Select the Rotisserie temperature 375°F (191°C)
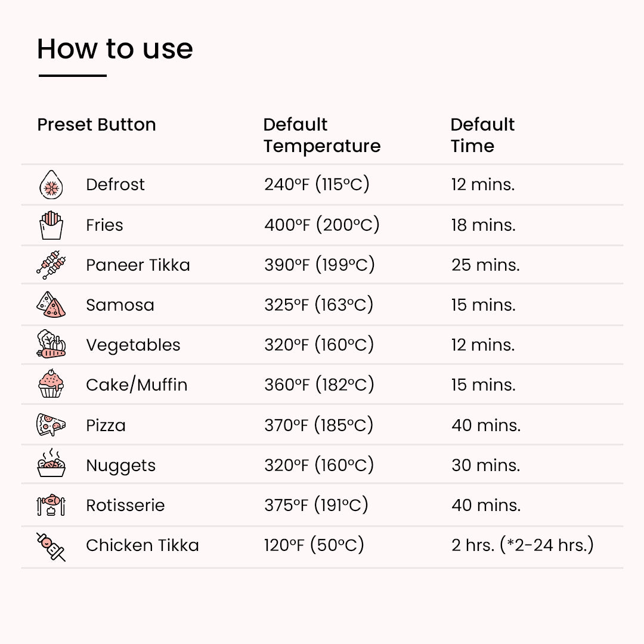644x644 pixels. 316,505
